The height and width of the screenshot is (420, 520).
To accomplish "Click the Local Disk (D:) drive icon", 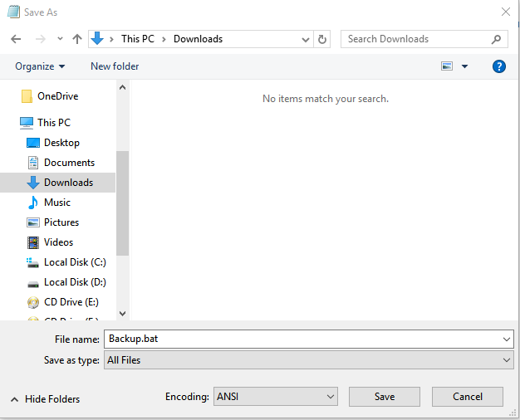I will (x=33, y=284).
